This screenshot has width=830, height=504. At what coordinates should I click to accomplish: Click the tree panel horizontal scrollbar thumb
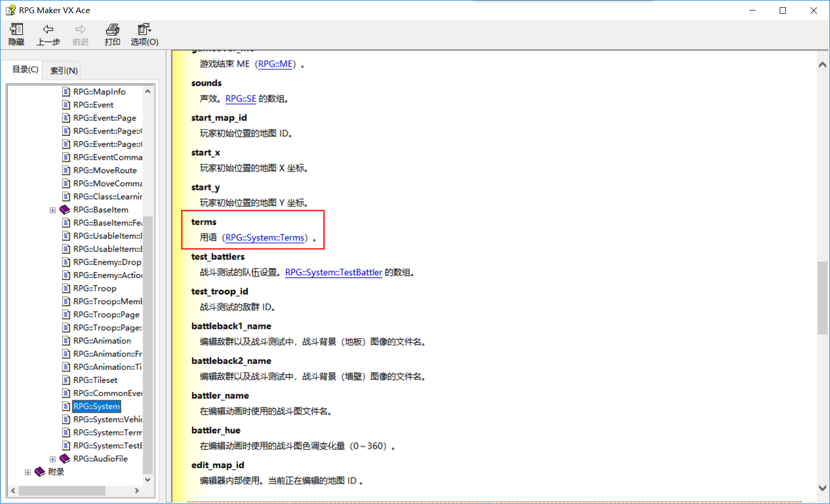point(62,491)
